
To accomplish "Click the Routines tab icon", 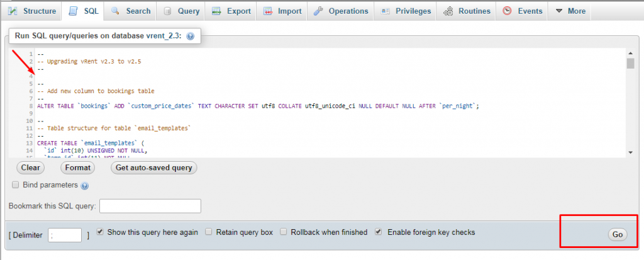I will click(x=448, y=11).
